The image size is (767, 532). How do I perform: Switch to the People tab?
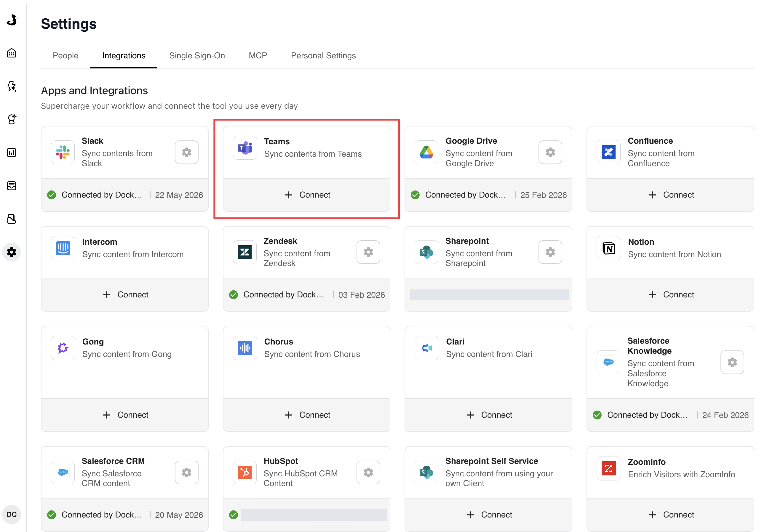pyautogui.click(x=65, y=56)
